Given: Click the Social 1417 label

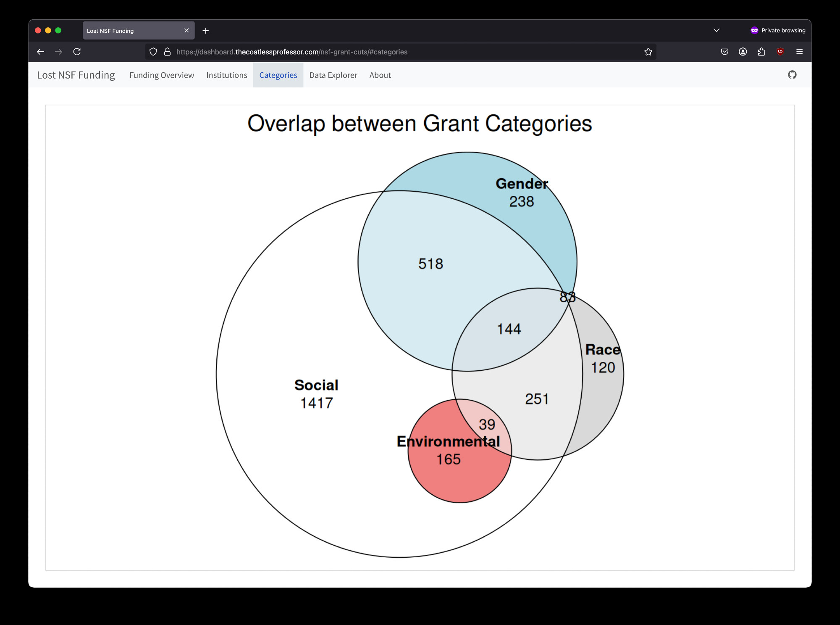Looking at the screenshot, I should (x=316, y=394).
